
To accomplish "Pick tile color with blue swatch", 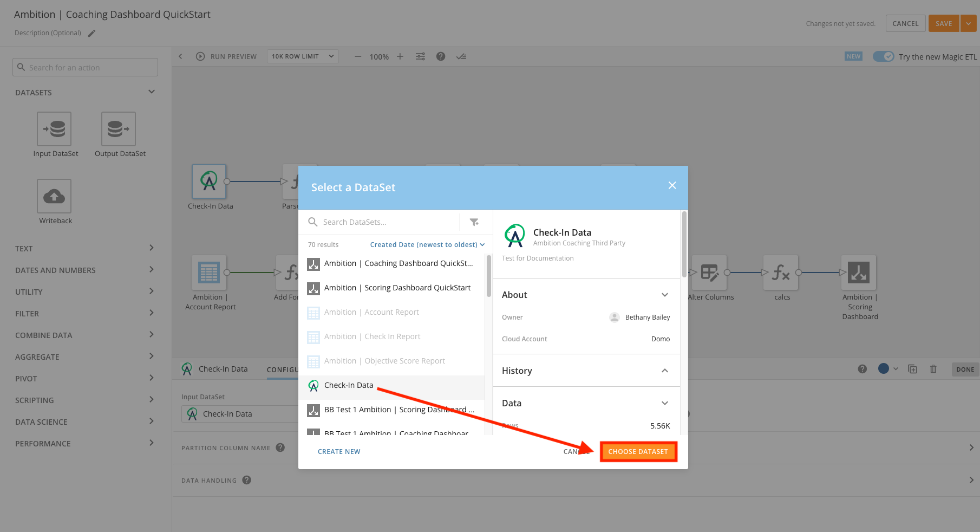I will [884, 368].
